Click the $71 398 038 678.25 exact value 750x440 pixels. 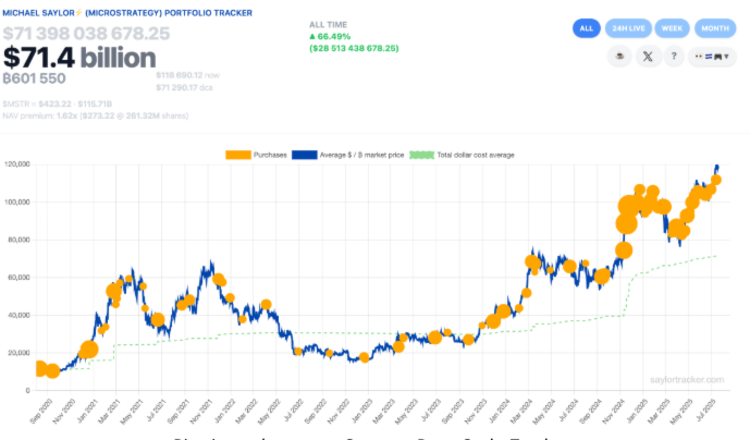[x=86, y=33]
